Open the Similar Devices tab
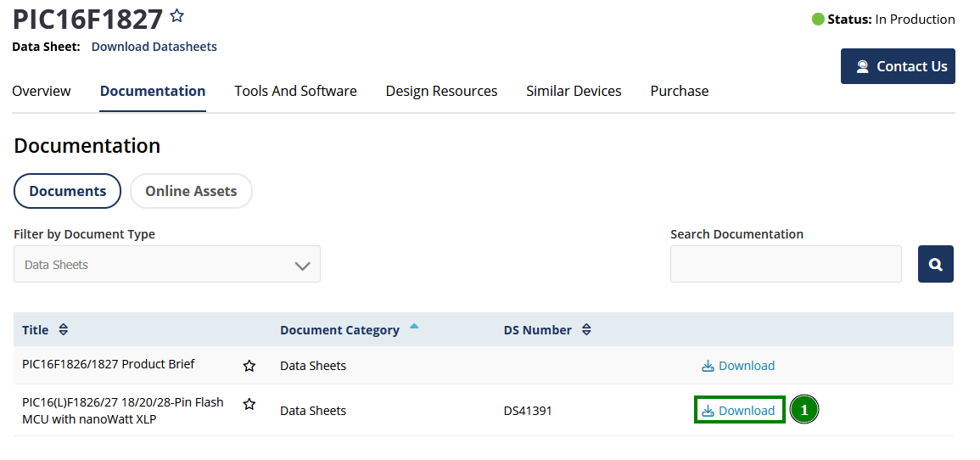Image resolution: width=980 pixels, height=460 pixels. click(574, 92)
